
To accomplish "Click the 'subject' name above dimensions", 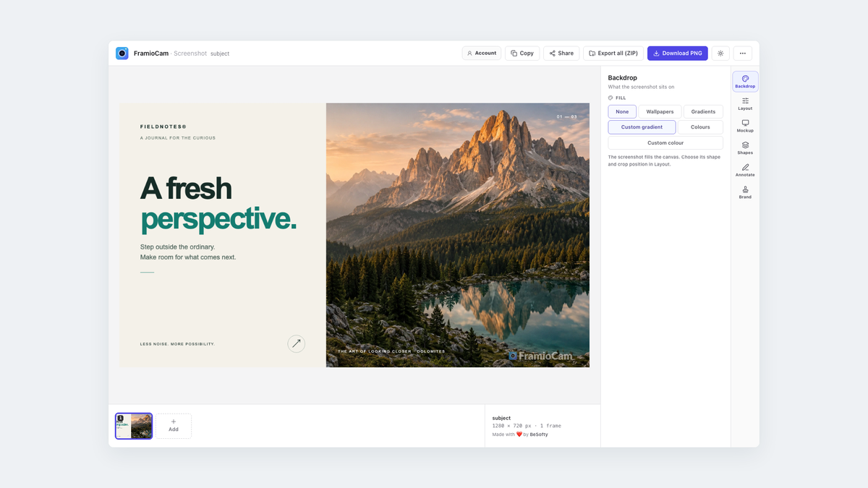I will click(x=501, y=418).
